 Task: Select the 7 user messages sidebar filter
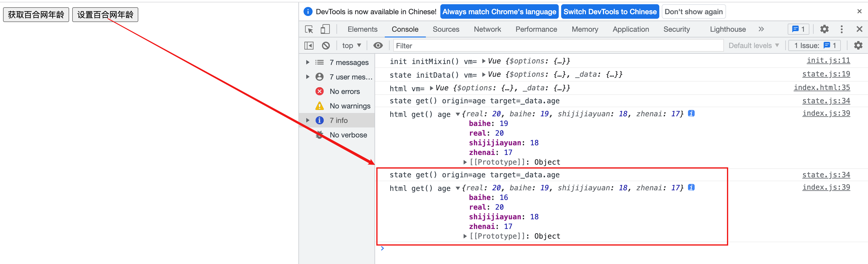[x=337, y=77]
